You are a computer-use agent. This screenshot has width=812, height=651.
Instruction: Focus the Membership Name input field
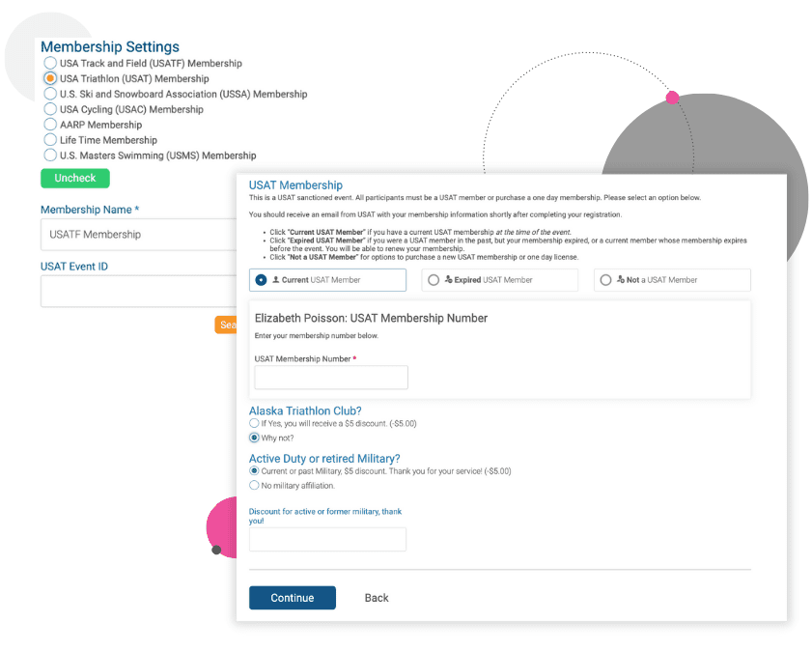click(x=139, y=235)
